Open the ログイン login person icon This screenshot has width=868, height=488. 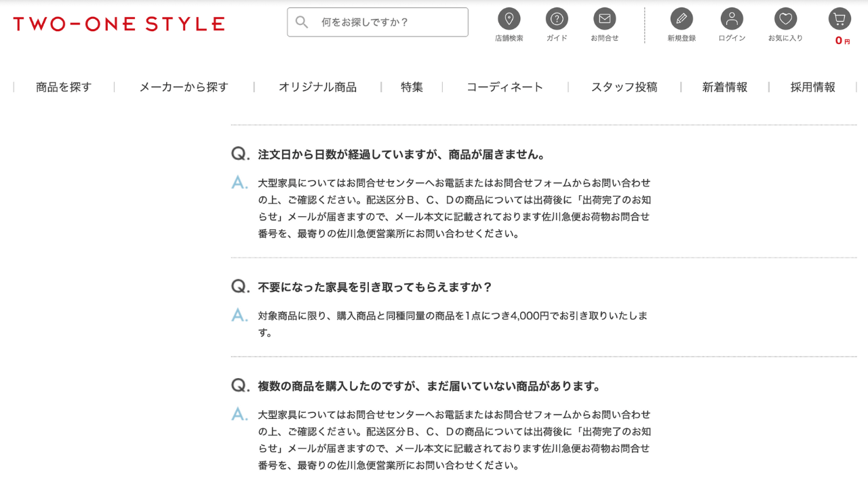[731, 18]
